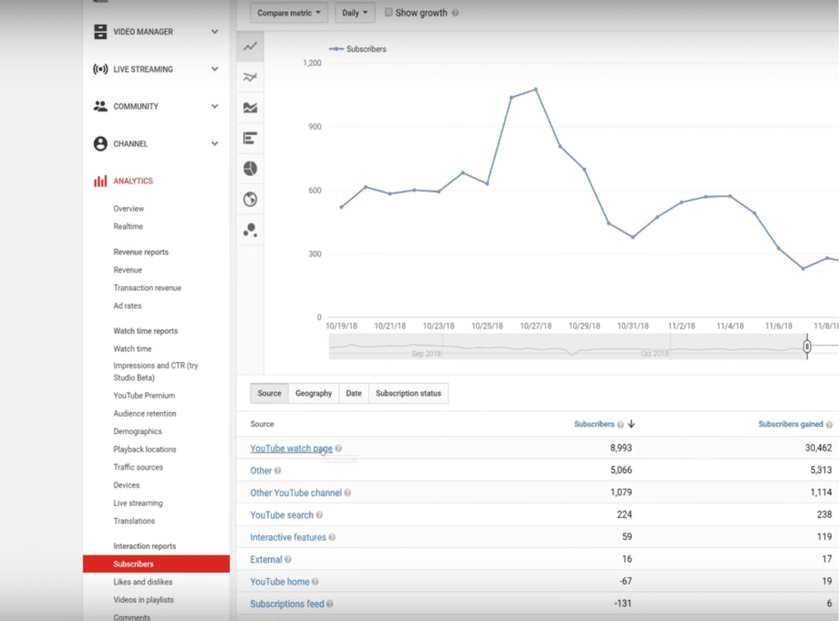
Task: Open YouTube home source link
Action: point(280,582)
